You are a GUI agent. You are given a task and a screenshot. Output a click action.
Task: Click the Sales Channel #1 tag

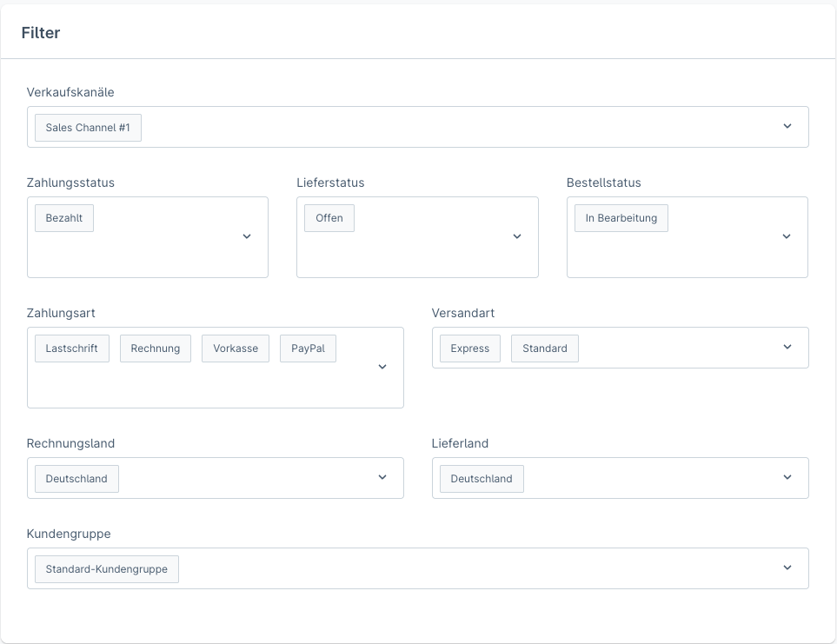[88, 128]
